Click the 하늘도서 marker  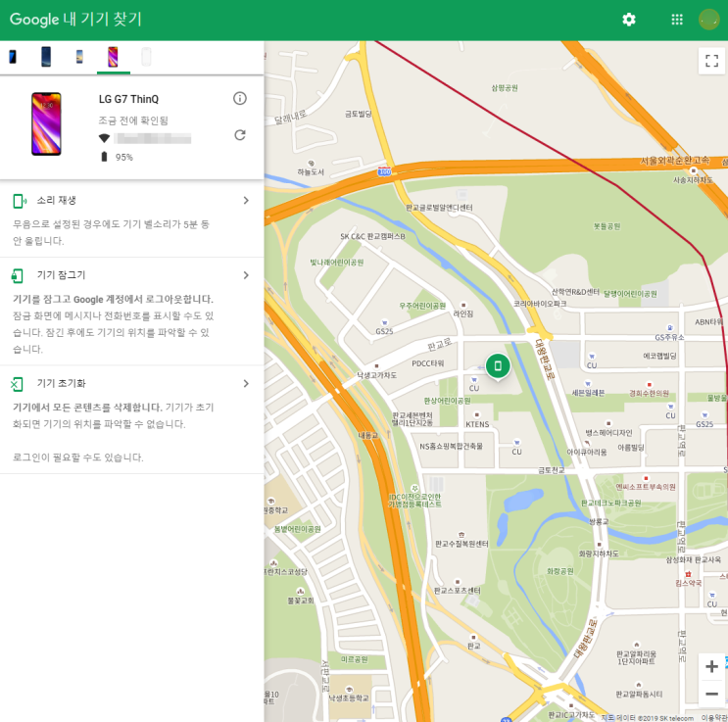pyautogui.click(x=311, y=164)
